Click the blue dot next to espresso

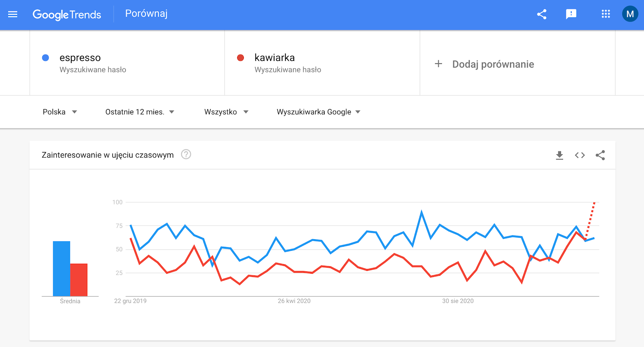[45, 58]
